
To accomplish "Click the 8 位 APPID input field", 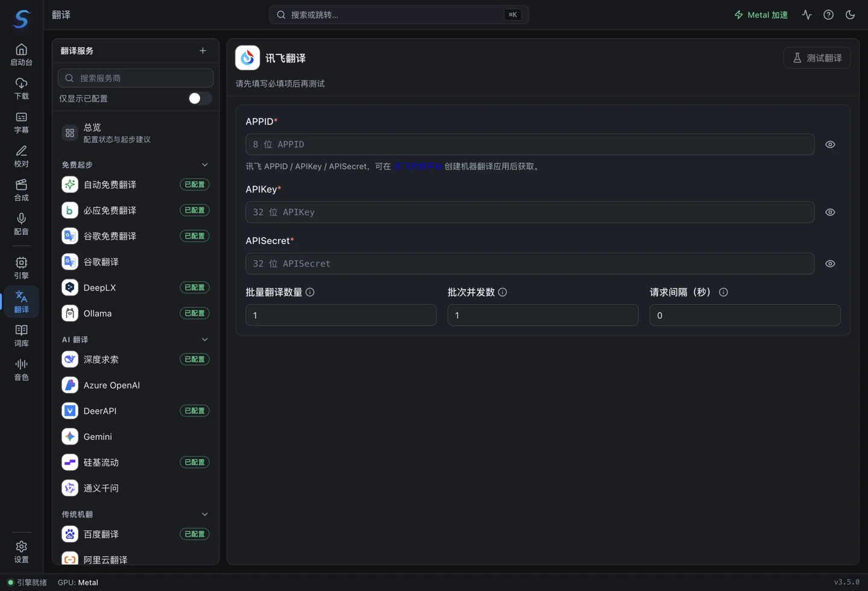I will (x=530, y=145).
